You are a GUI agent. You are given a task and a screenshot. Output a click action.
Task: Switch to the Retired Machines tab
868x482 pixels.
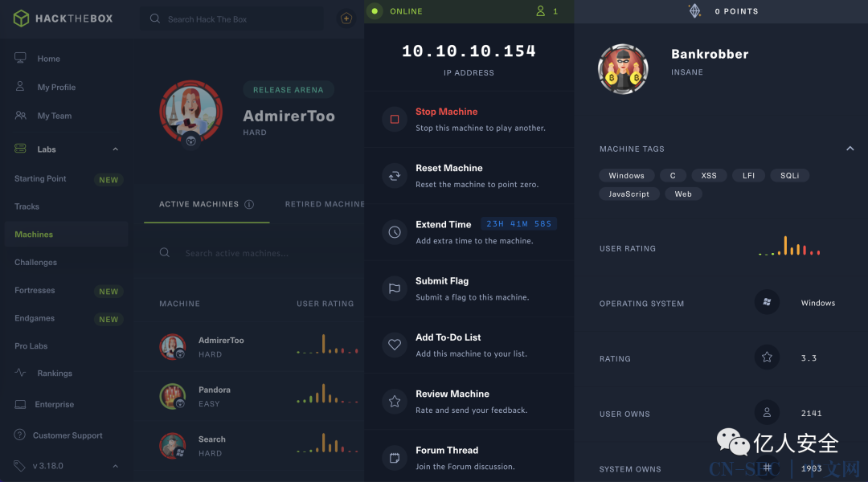325,204
